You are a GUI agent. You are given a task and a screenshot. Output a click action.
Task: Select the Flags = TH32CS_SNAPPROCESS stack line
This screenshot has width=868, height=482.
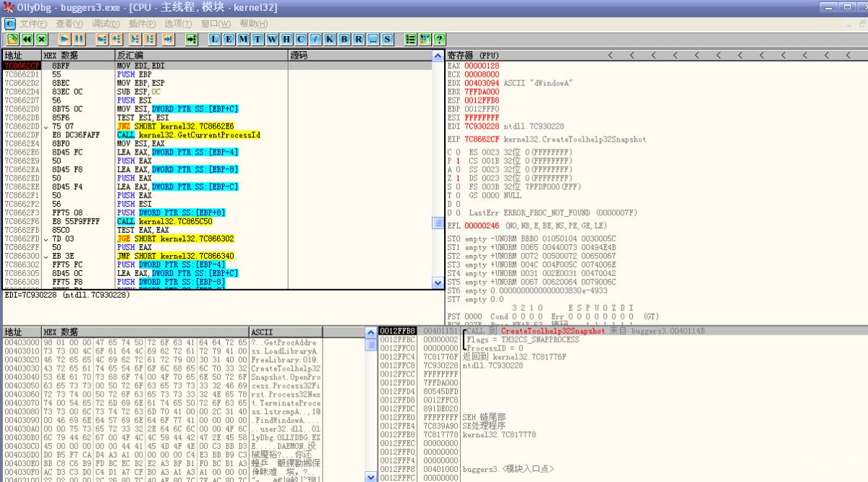pyautogui.click(x=522, y=340)
